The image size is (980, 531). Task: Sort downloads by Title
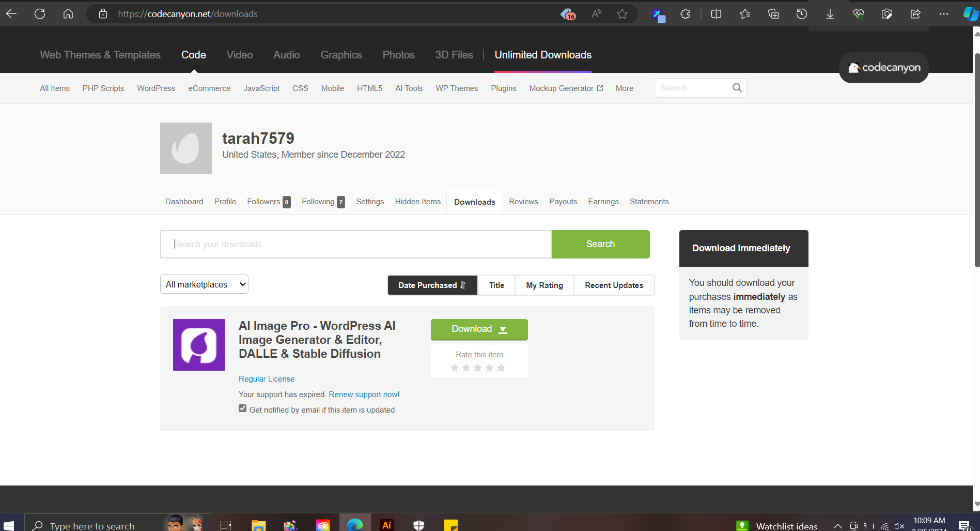[x=496, y=285]
